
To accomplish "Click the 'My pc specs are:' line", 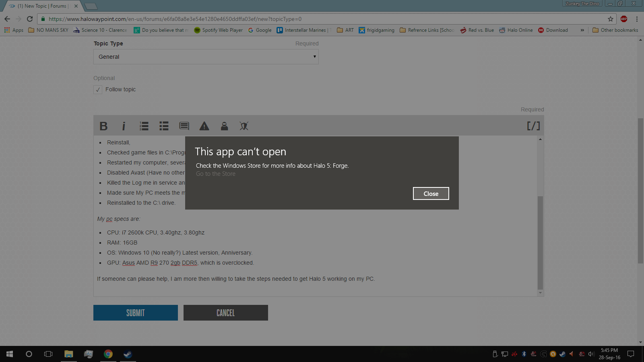I will click(119, 219).
